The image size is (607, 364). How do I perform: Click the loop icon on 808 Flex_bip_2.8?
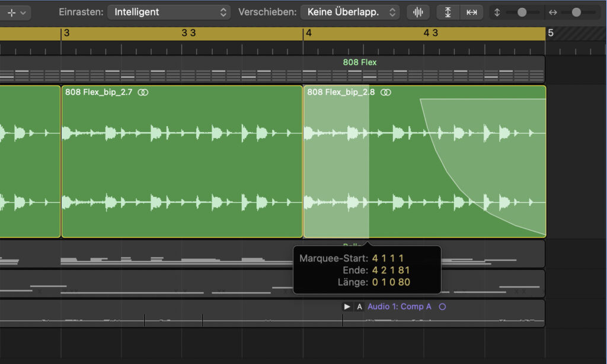[385, 92]
